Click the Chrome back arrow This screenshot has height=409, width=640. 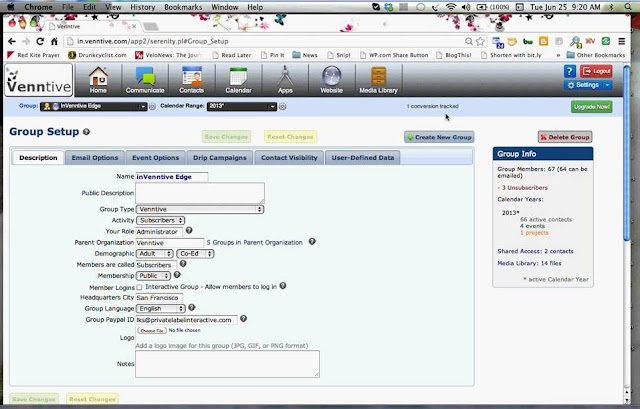(x=12, y=41)
